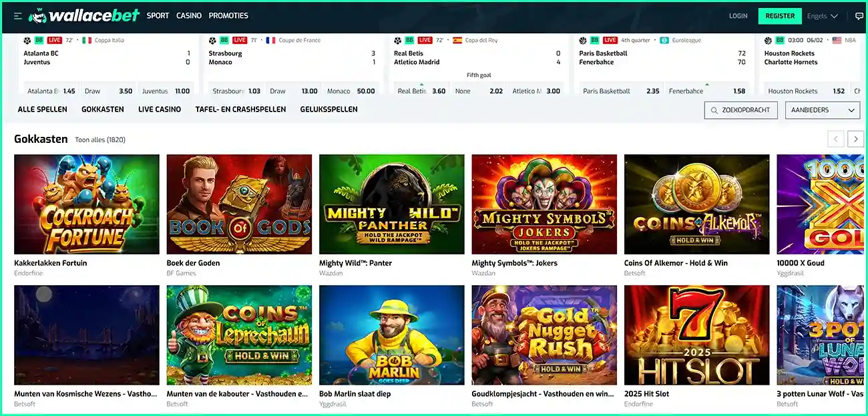Open 10000 X Goud game thumbnail
Screen dimensions: 868x416
(820, 204)
